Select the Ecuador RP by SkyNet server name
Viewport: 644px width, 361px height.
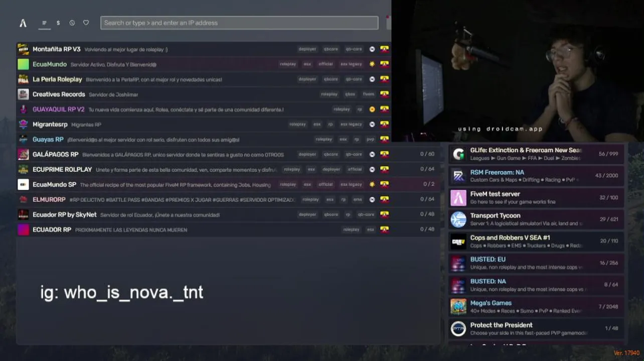coord(65,215)
